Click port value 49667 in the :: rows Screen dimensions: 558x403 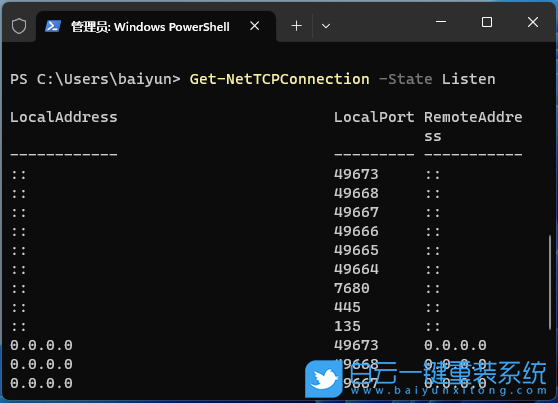pyautogui.click(x=356, y=213)
